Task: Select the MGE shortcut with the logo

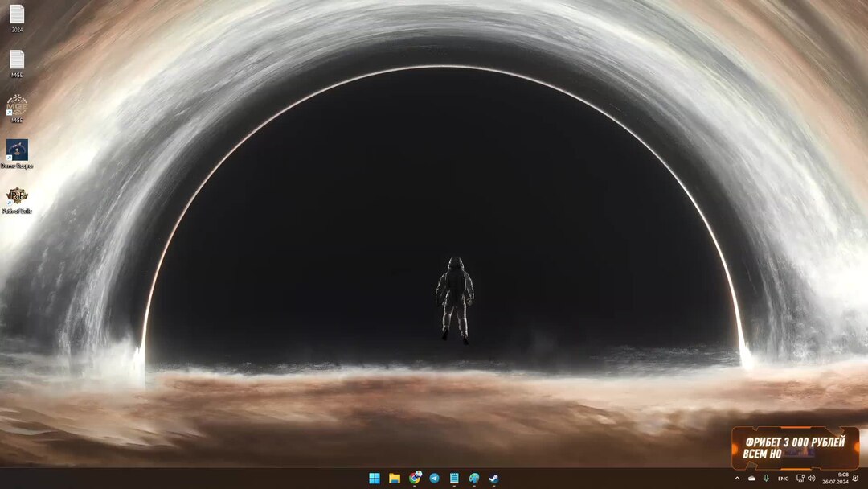Action: [17, 109]
